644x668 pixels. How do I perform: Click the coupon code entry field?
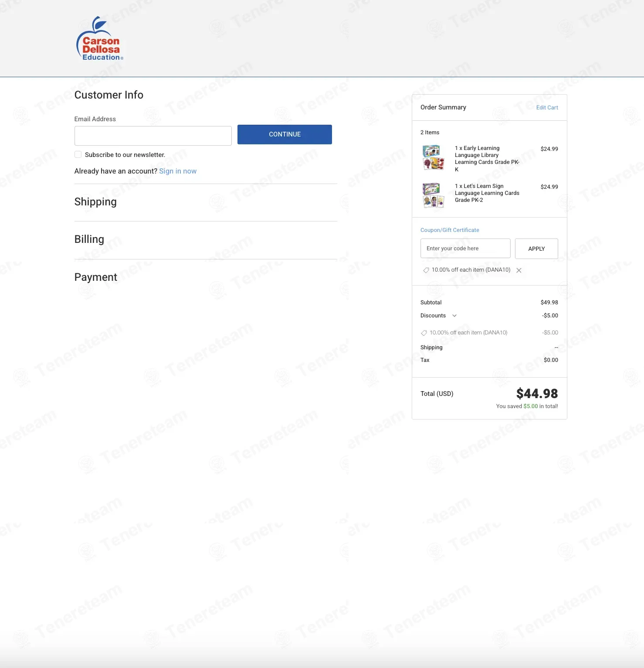point(465,249)
